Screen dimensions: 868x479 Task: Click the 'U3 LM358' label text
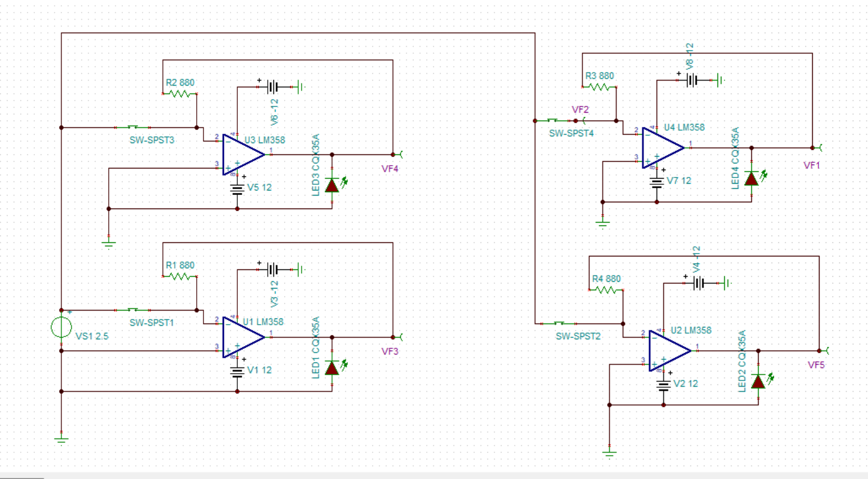[x=265, y=140]
